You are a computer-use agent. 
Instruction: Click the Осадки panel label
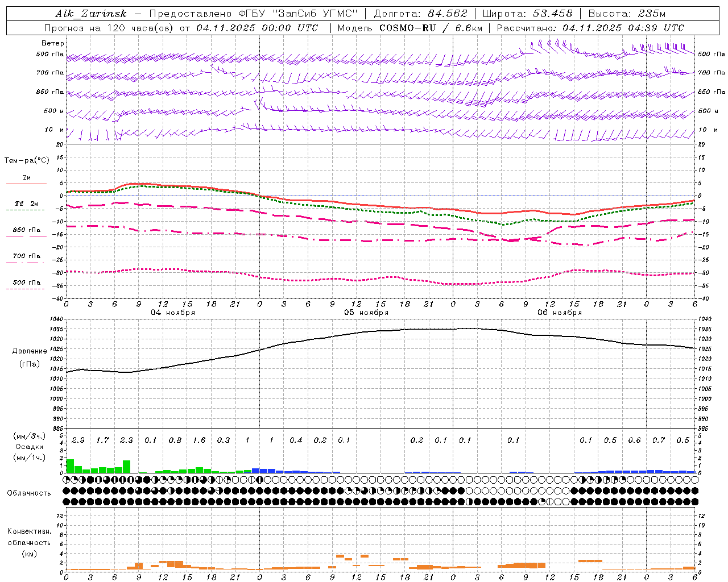click(29, 447)
